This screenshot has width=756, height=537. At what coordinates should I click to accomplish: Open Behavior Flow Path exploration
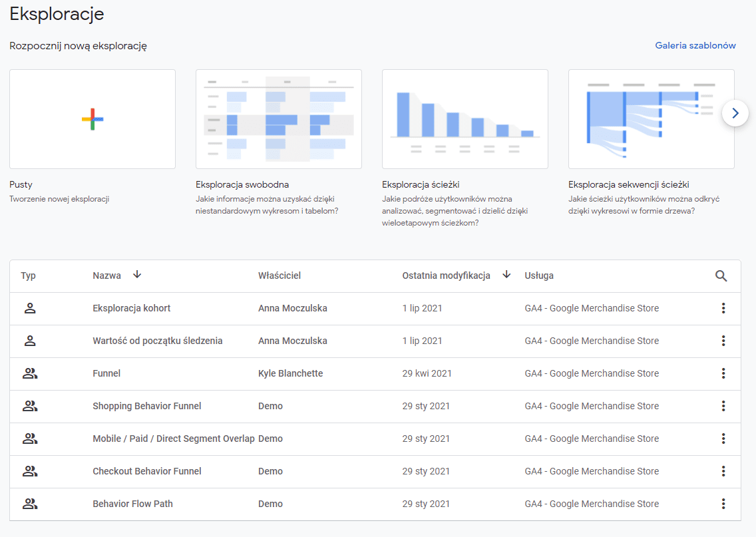132,504
